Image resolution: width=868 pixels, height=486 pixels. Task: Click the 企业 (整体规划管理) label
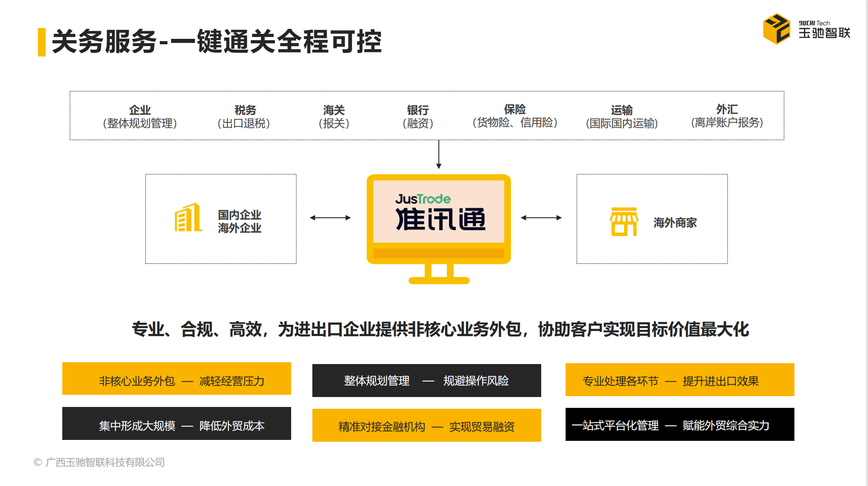[140, 117]
